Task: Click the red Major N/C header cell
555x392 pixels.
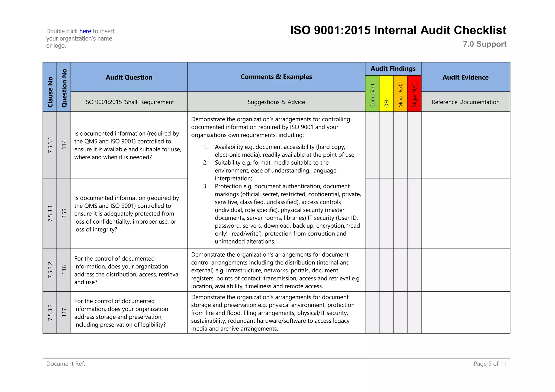Action: 414,93
